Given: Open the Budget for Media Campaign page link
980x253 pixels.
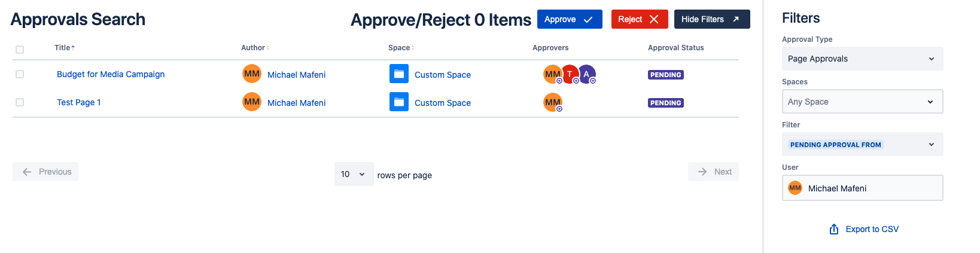Looking at the screenshot, I should (x=111, y=74).
